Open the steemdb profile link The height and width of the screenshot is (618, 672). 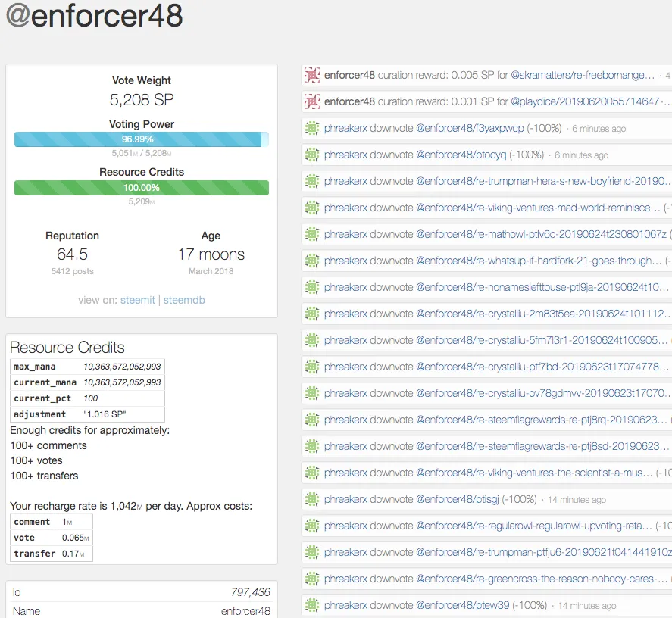coord(184,300)
